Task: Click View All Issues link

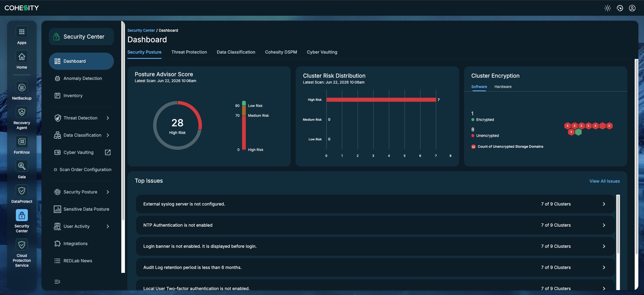Action: pyautogui.click(x=604, y=181)
